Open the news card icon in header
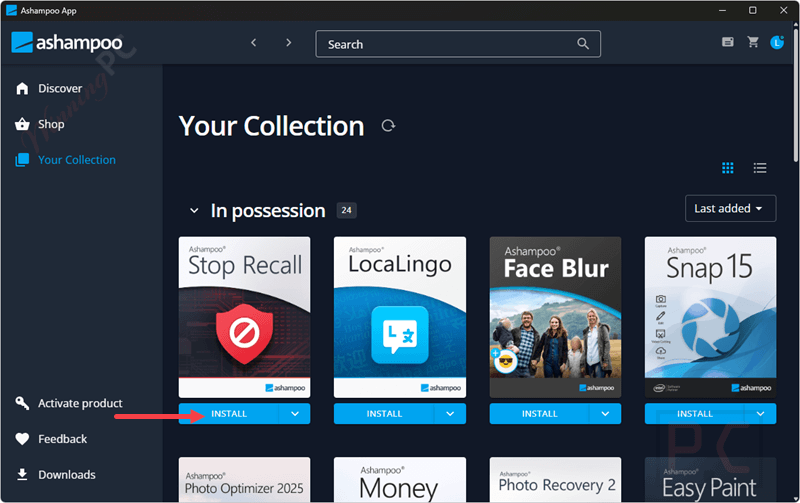Viewport: 800px width, 503px height. (x=728, y=42)
